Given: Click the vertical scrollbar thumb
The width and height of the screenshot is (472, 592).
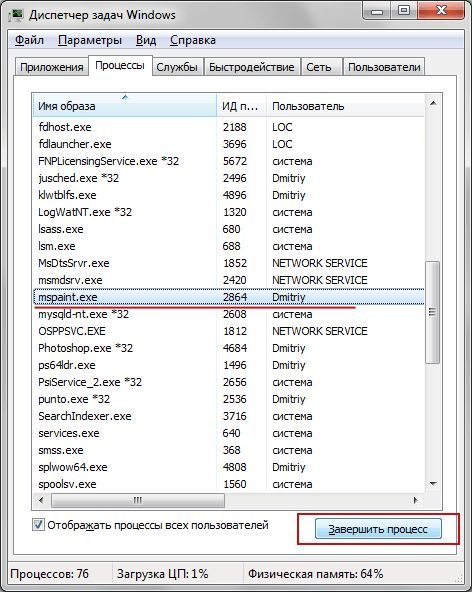Looking at the screenshot, I should 433,312.
